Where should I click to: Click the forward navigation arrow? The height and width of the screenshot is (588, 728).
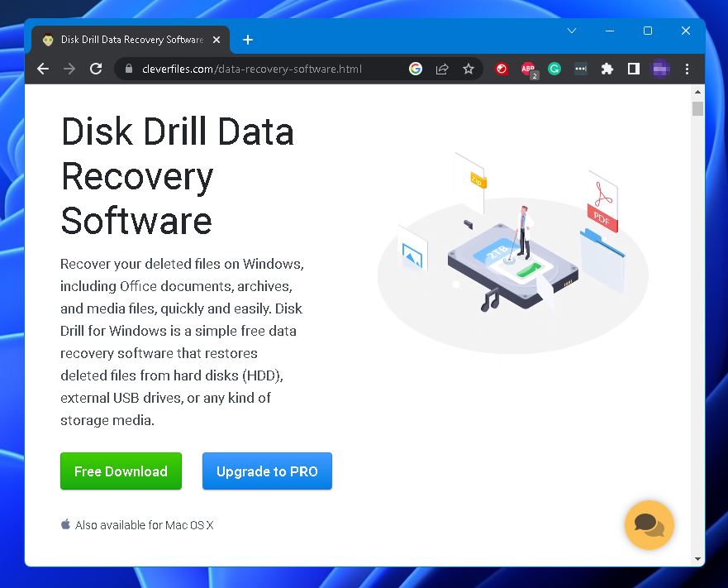(69, 69)
